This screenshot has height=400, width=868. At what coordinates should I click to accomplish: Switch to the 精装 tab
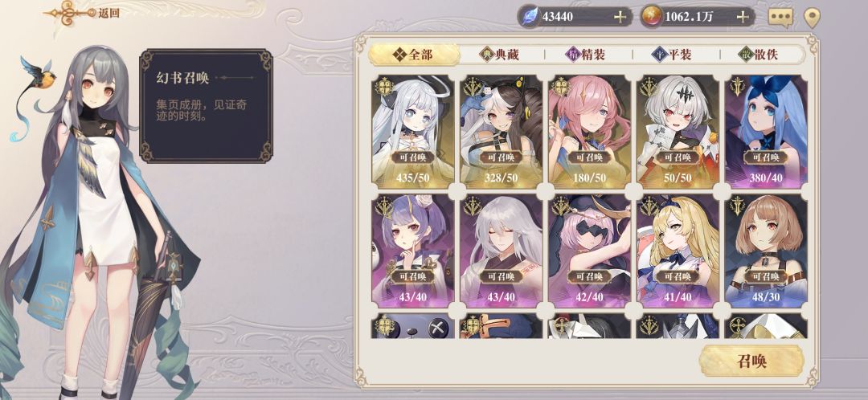[x=588, y=55]
